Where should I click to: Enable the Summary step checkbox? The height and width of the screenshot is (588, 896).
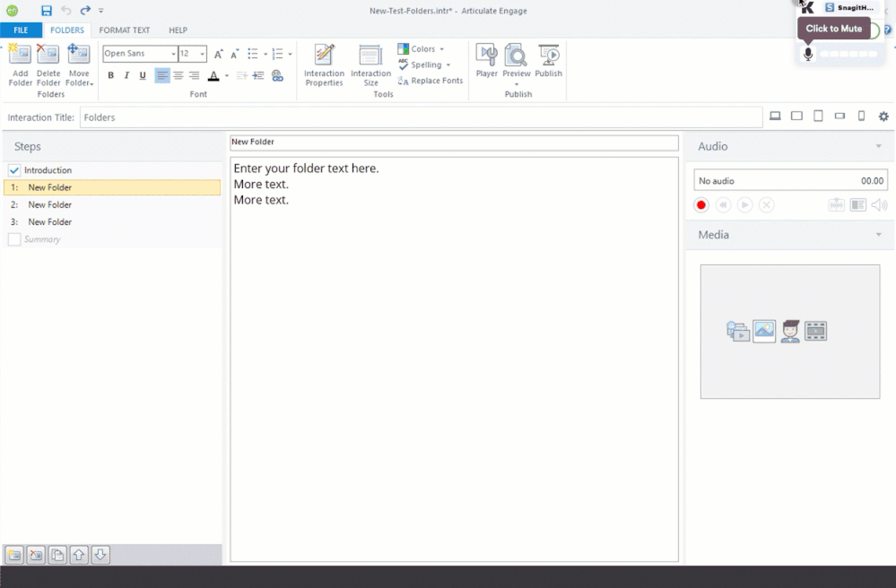[14, 239]
